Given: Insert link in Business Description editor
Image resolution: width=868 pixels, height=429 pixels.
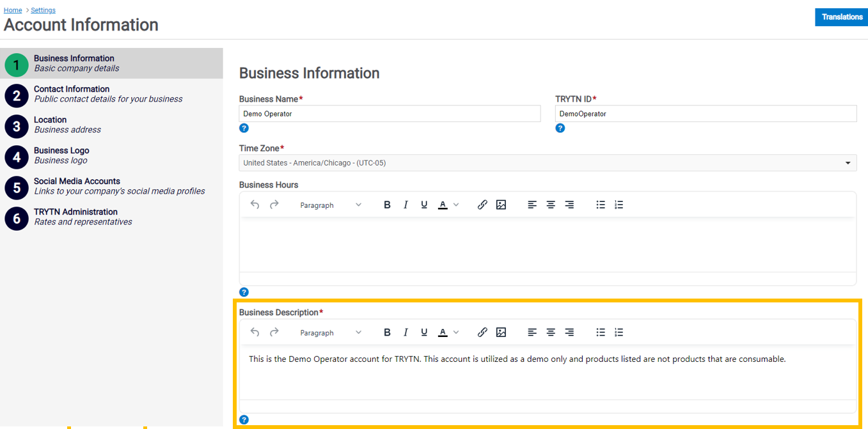Looking at the screenshot, I should (x=482, y=332).
